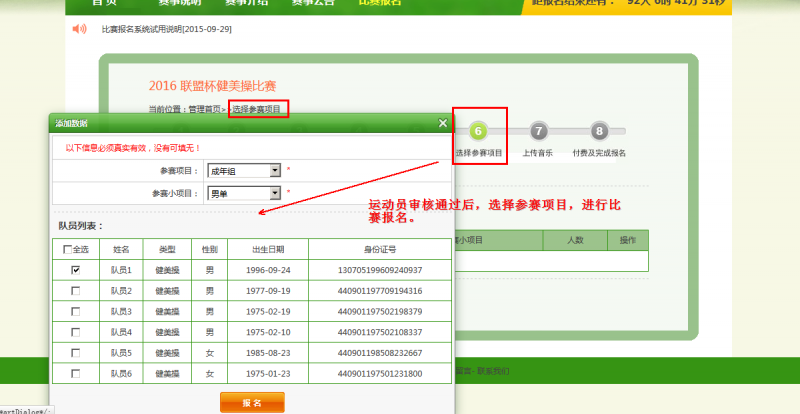Image resolution: width=800 pixels, height=414 pixels.
Task: Click the 操作 column header
Action: click(x=628, y=240)
